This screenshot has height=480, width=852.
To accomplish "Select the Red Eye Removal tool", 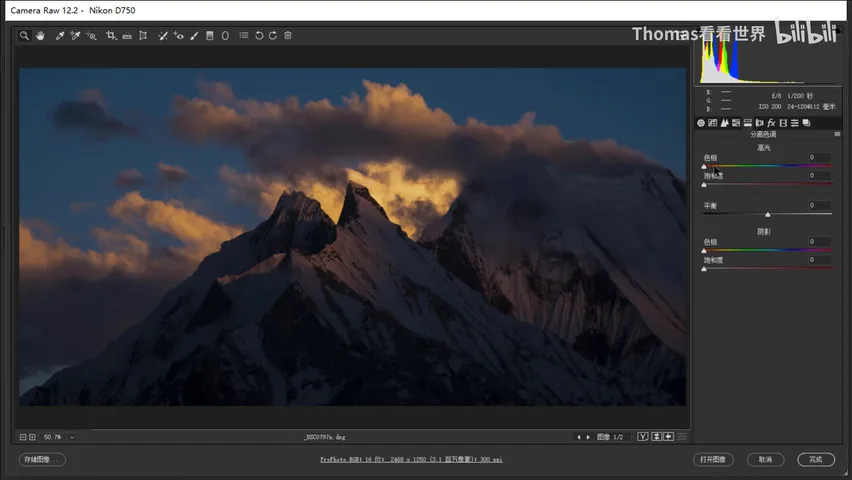I will point(178,35).
